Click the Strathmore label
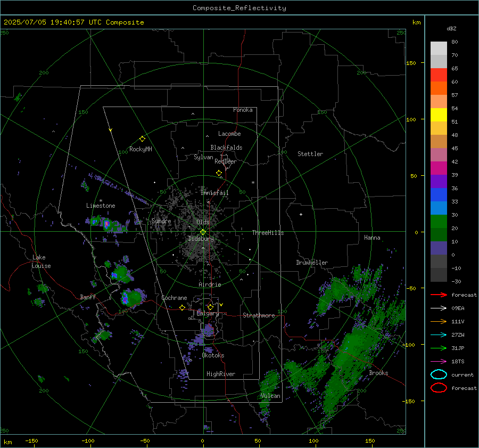The image size is (479, 448). click(259, 315)
